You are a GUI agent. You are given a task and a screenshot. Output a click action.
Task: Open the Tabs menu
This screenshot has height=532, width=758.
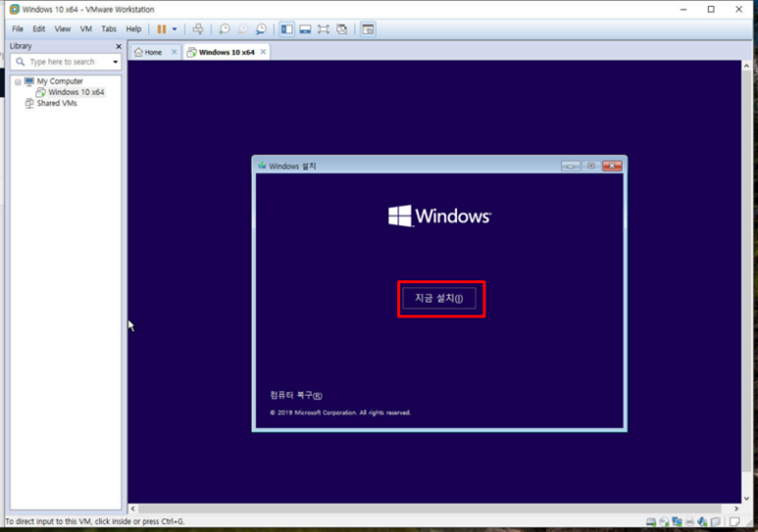109,29
